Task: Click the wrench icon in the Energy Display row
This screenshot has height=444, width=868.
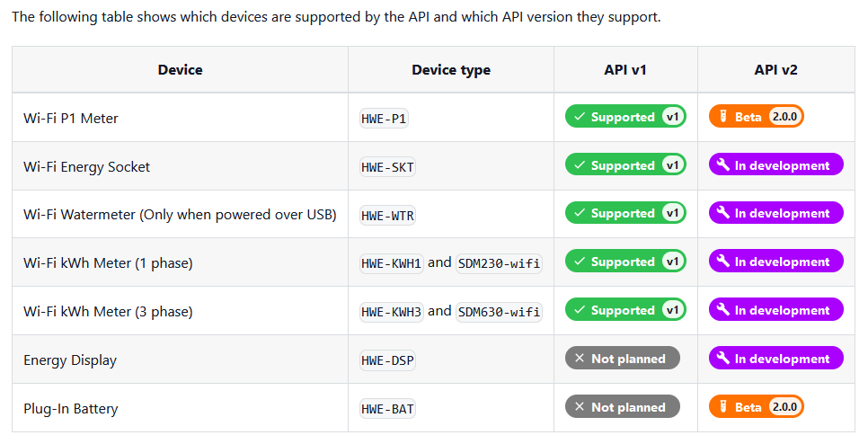Action: pos(723,358)
